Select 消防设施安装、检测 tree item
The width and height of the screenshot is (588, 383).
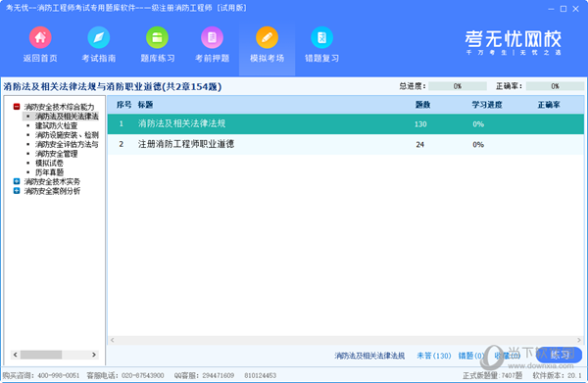coord(67,135)
